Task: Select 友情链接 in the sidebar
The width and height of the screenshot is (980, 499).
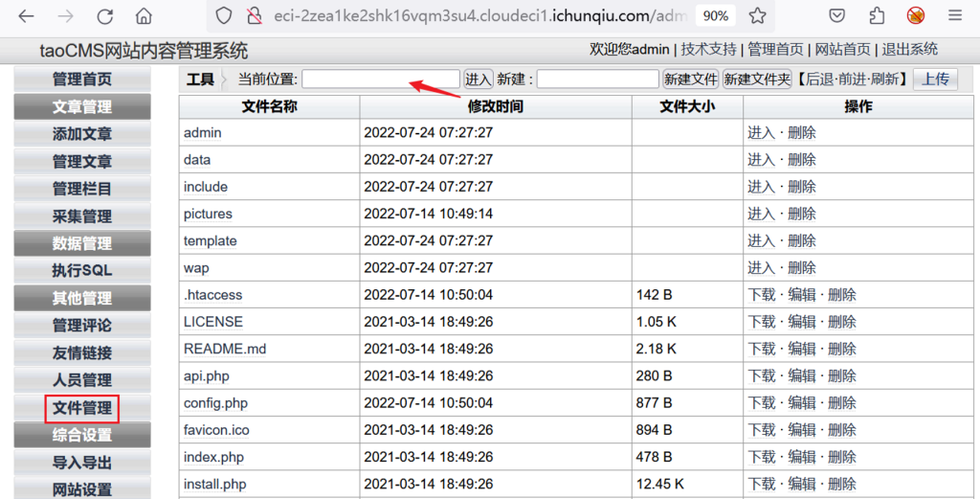Action: [x=82, y=352]
